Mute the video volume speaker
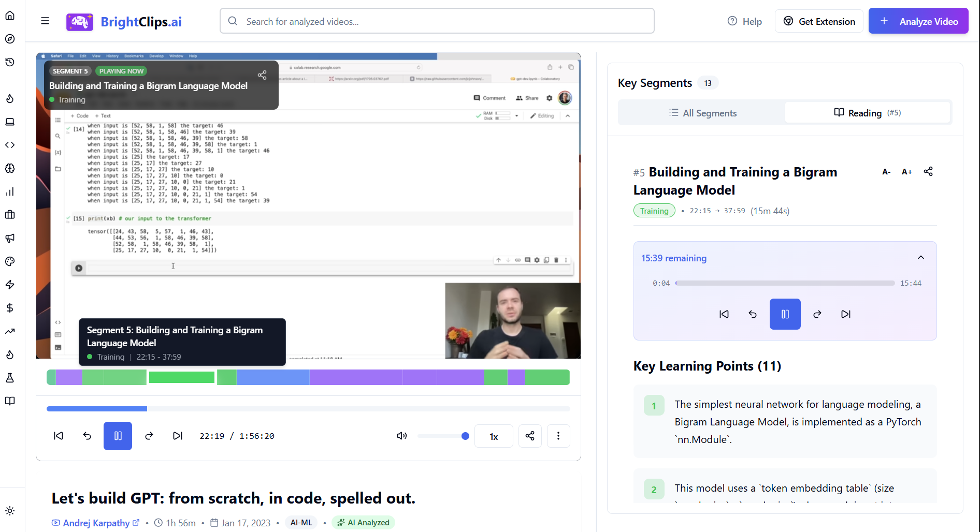Viewport: 980px width, 532px height. tap(402, 436)
